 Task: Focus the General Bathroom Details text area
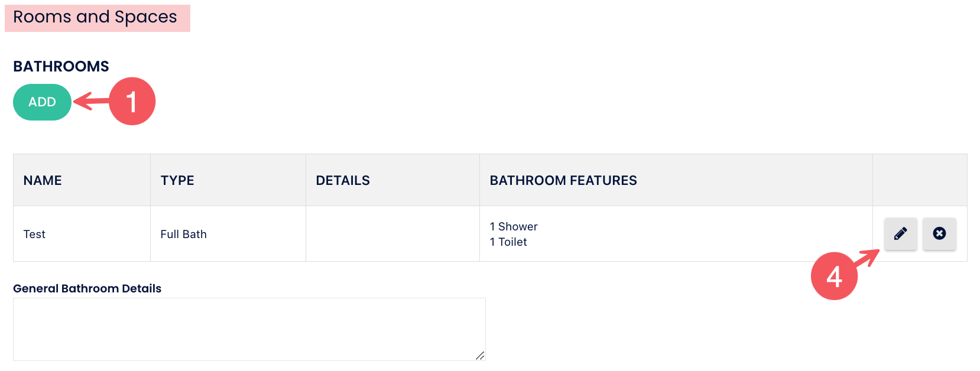pos(249,329)
